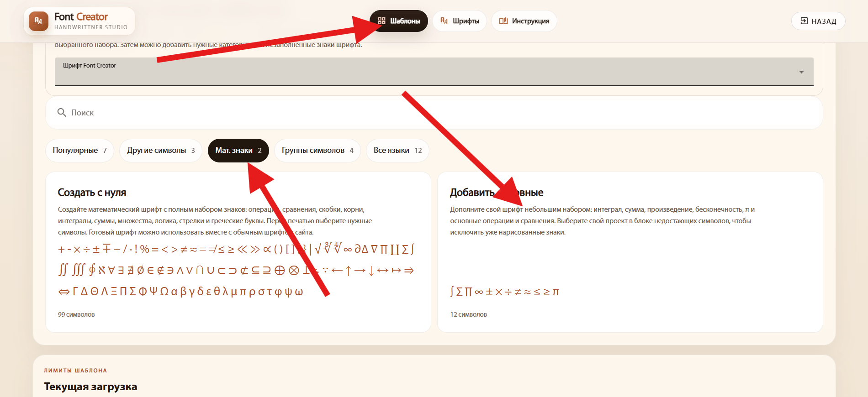Screen dimensions: 868x397
Task: Open the Шрифт Font Creator dropdown arrow
Action: click(x=801, y=72)
